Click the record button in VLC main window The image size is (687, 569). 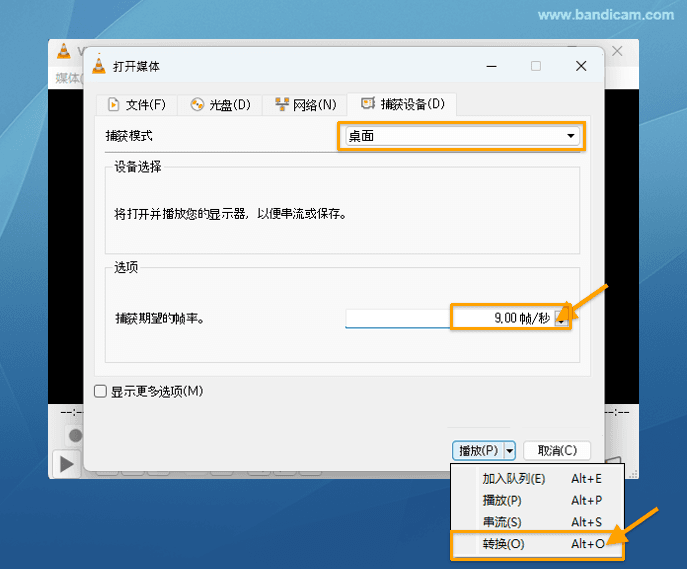point(75,435)
